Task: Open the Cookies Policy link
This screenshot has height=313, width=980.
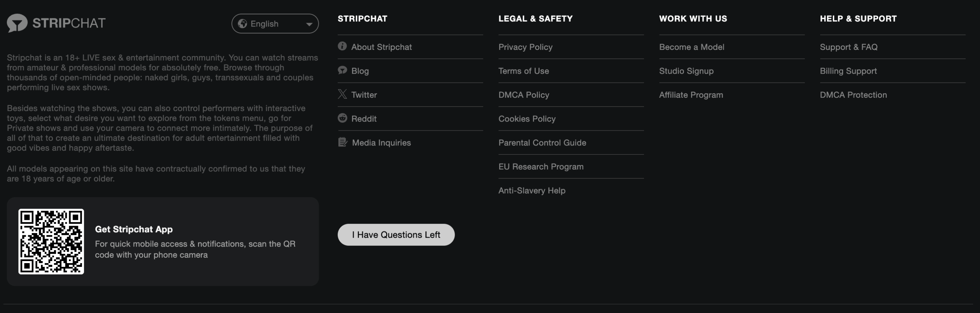Action: point(526,119)
